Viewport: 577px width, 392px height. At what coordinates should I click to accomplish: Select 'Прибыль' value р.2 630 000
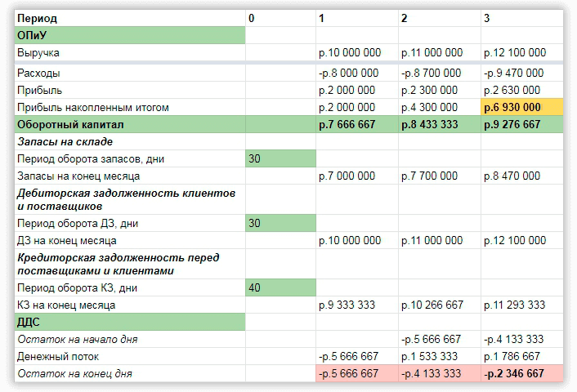pyautogui.click(x=522, y=91)
